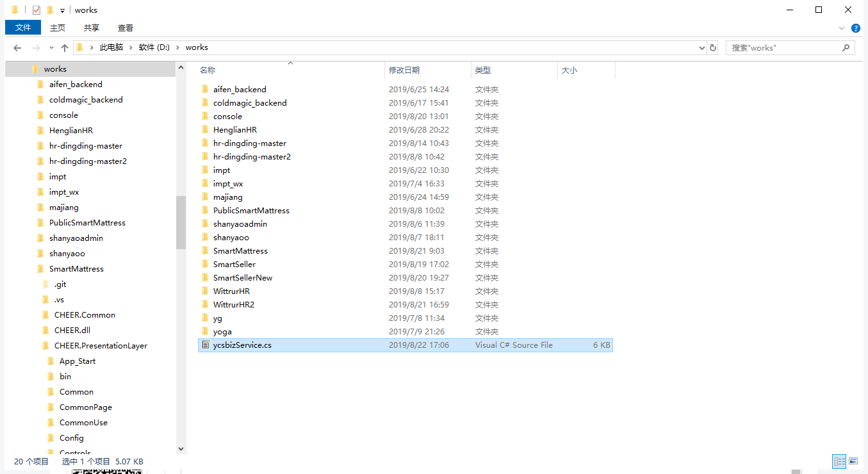Sort files by clicking the 名称 column header

[207, 70]
